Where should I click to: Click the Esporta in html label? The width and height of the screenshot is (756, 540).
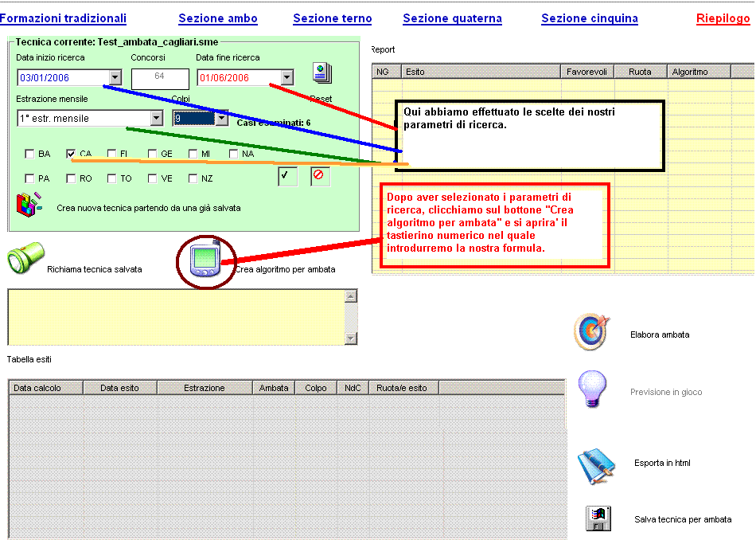click(x=662, y=463)
